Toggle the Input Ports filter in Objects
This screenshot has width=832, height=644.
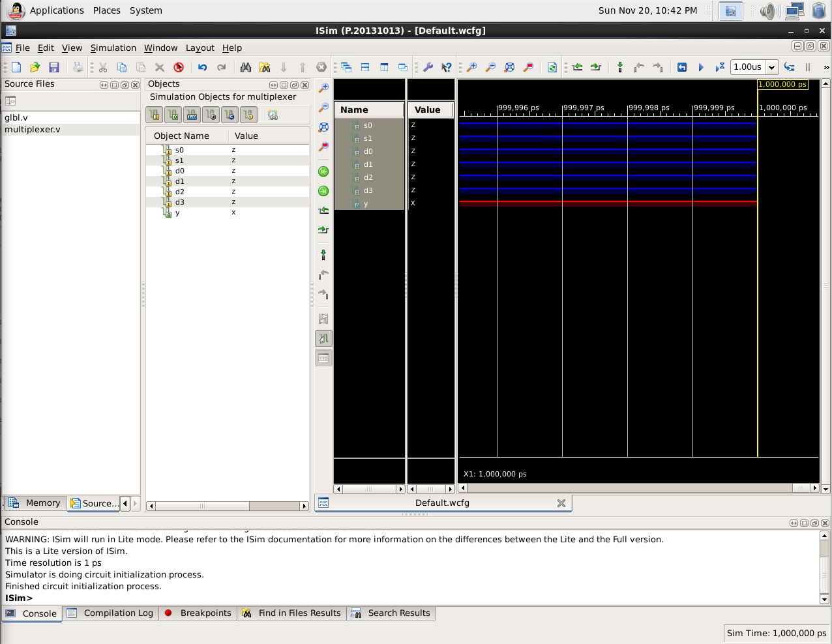click(x=154, y=115)
